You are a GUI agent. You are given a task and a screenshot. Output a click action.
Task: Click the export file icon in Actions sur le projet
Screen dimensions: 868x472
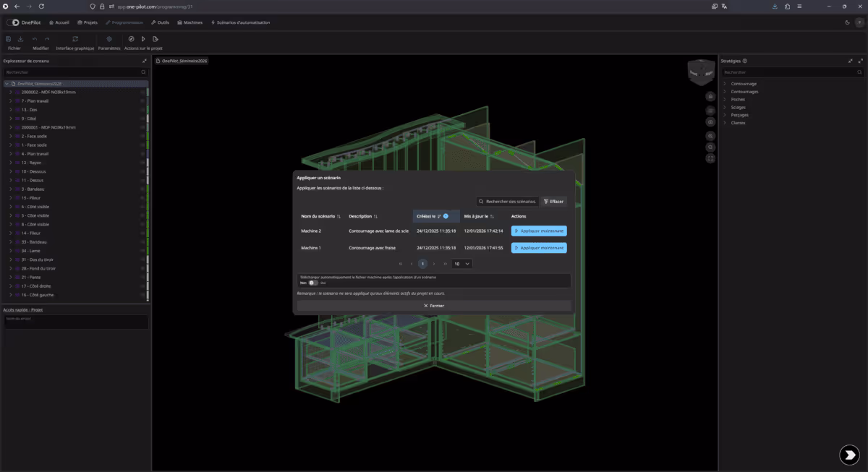click(x=155, y=39)
